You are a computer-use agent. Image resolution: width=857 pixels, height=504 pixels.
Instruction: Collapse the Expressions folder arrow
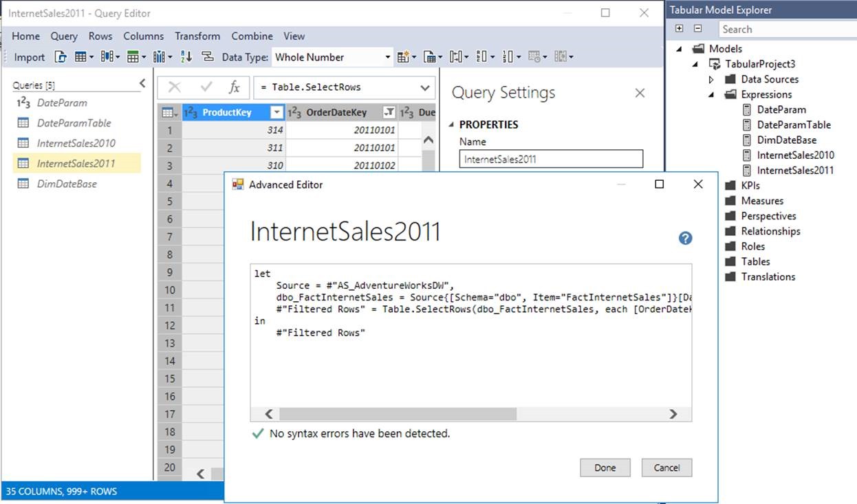pos(711,96)
